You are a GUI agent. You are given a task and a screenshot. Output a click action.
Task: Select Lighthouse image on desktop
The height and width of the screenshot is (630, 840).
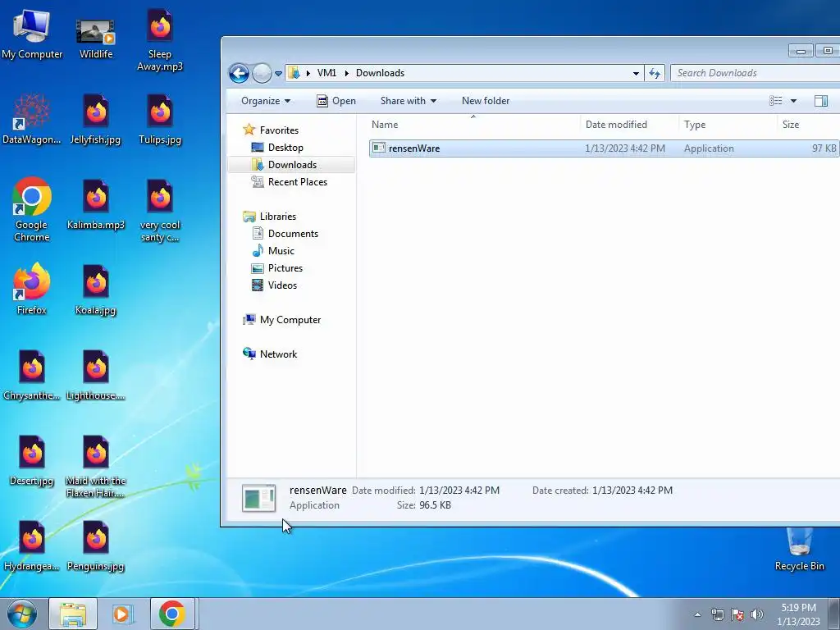[95, 375]
